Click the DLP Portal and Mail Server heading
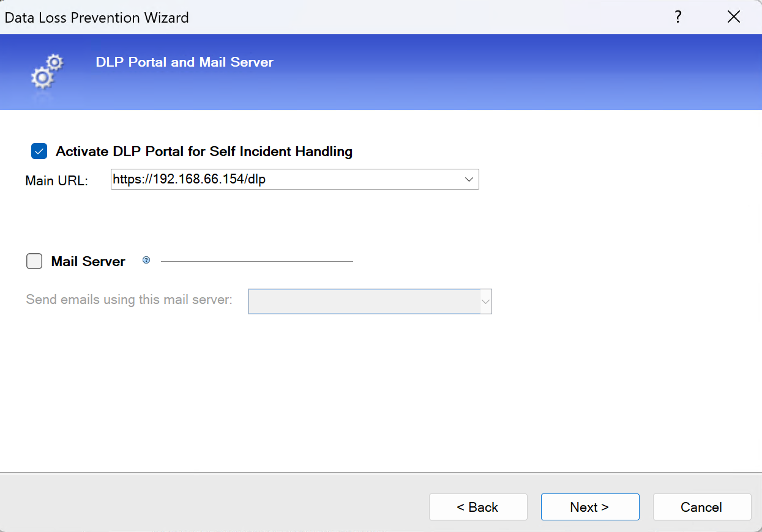The width and height of the screenshot is (762, 532). [184, 62]
